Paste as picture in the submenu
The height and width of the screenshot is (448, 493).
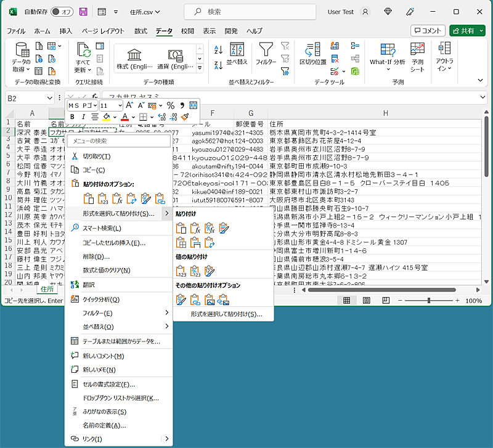[209, 299]
